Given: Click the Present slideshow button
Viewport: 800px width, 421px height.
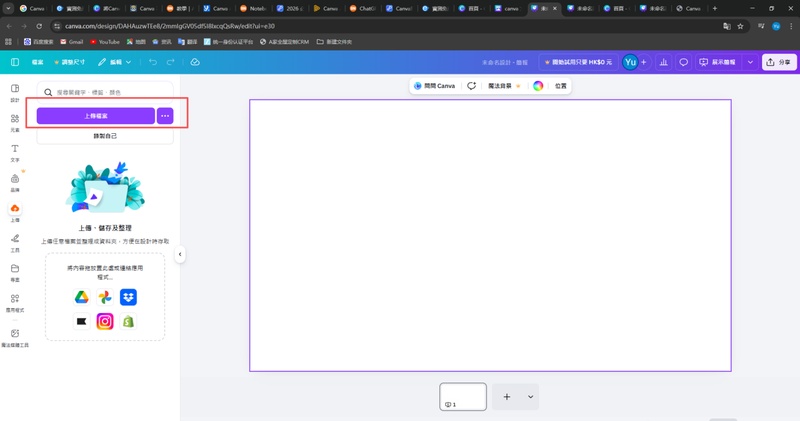Looking at the screenshot, I should 718,62.
